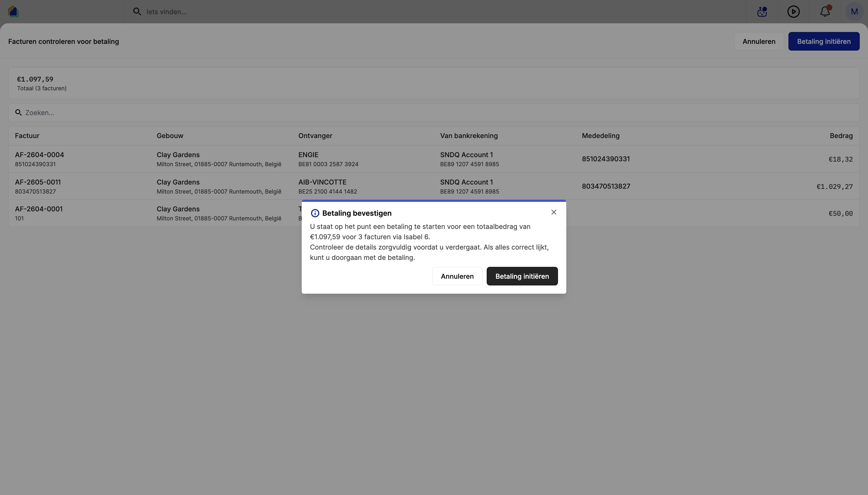Viewport: 868px width, 495px height.
Task: Click the home logo icon
Action: [x=13, y=12]
